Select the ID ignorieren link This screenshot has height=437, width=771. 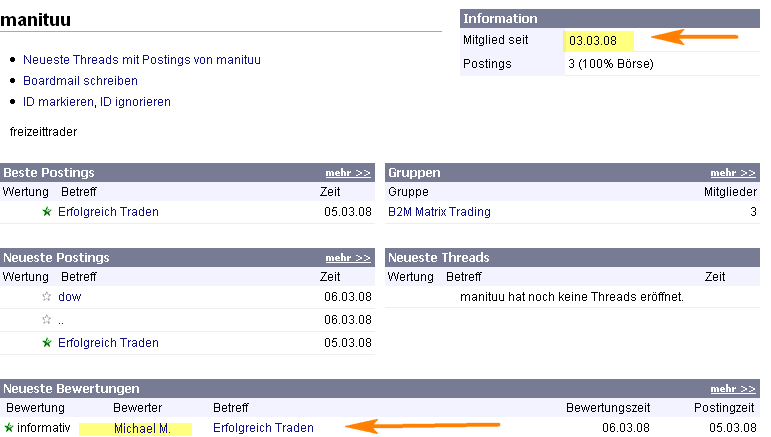pos(135,102)
